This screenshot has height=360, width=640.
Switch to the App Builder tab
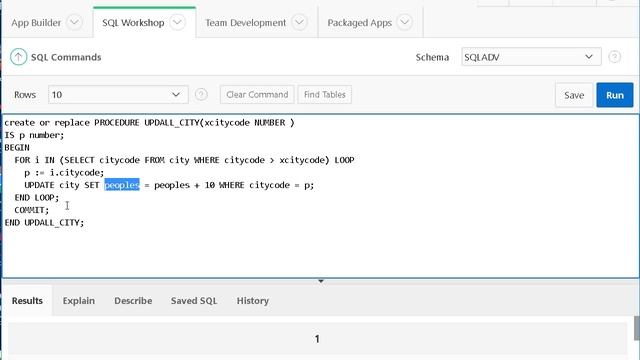tap(36, 23)
